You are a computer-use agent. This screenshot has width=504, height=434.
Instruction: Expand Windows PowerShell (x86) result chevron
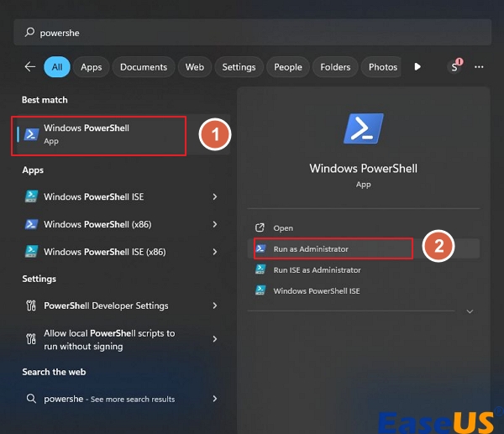click(215, 225)
